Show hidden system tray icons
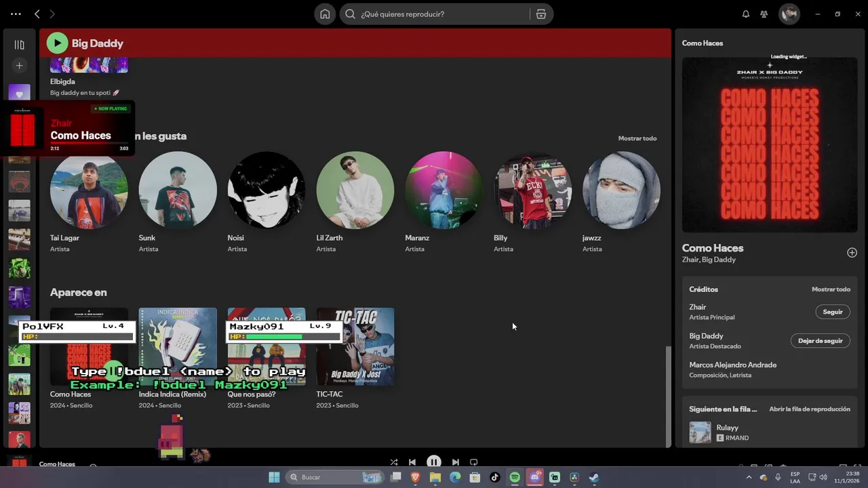Viewport: 868px width, 488px height. tap(749, 477)
